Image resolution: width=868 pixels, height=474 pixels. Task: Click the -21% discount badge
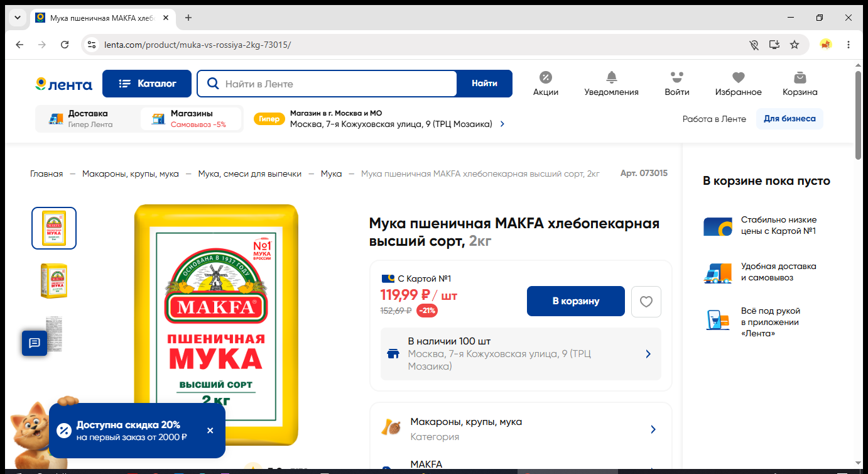pos(427,310)
